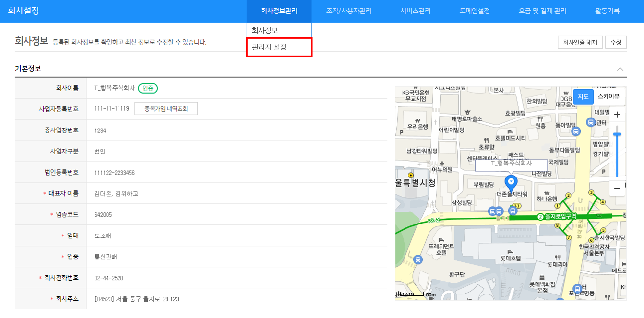Select 회사정보 from the dropdown

[265, 30]
